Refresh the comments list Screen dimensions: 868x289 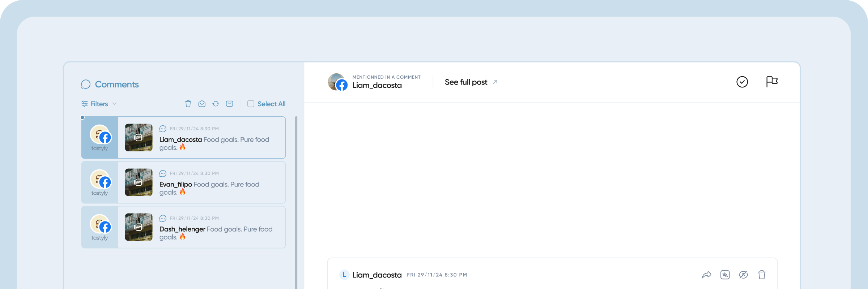216,104
